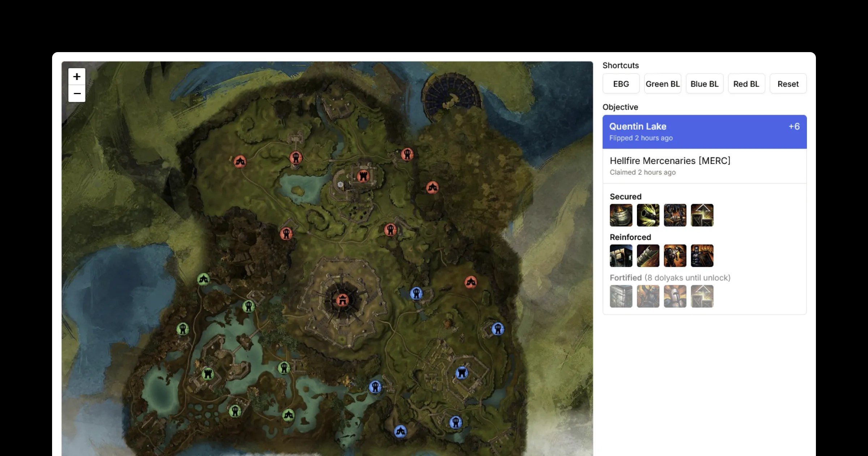868x456 pixels.
Task: Reset the map view
Action: coord(788,83)
